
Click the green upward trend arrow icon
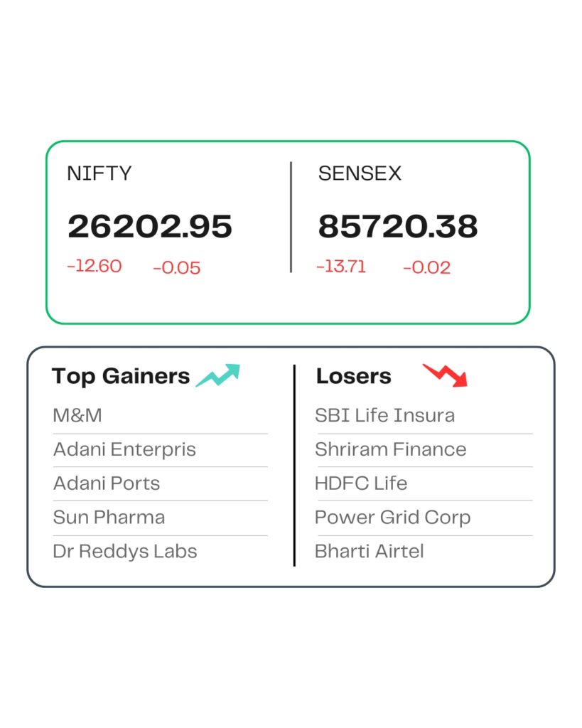pos(218,375)
